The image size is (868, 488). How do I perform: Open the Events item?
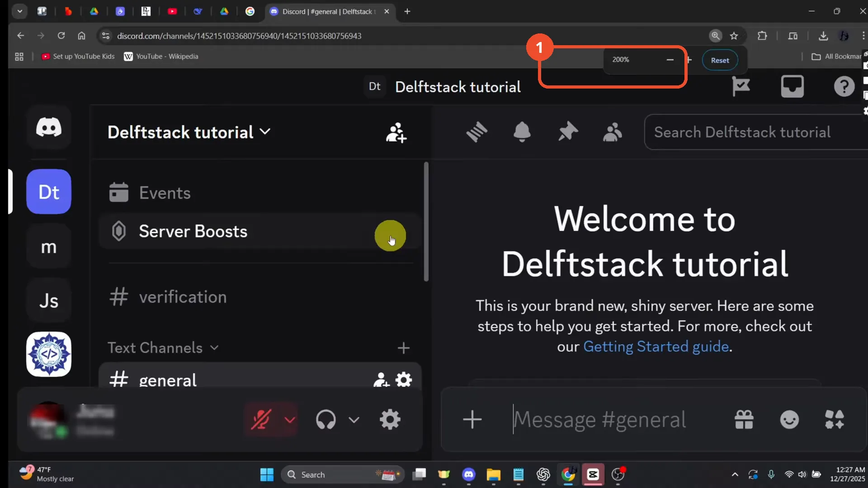pos(260,193)
